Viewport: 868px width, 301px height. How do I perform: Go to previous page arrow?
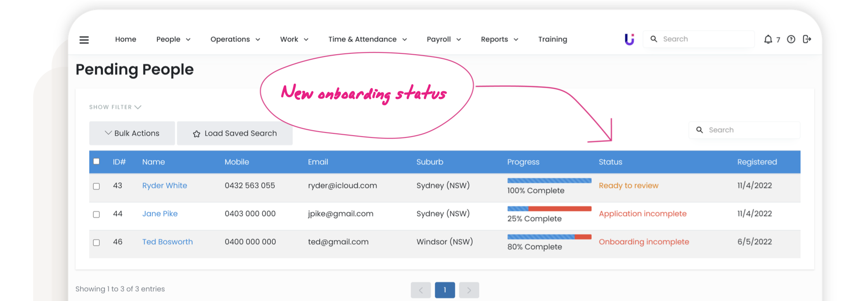pos(420,290)
